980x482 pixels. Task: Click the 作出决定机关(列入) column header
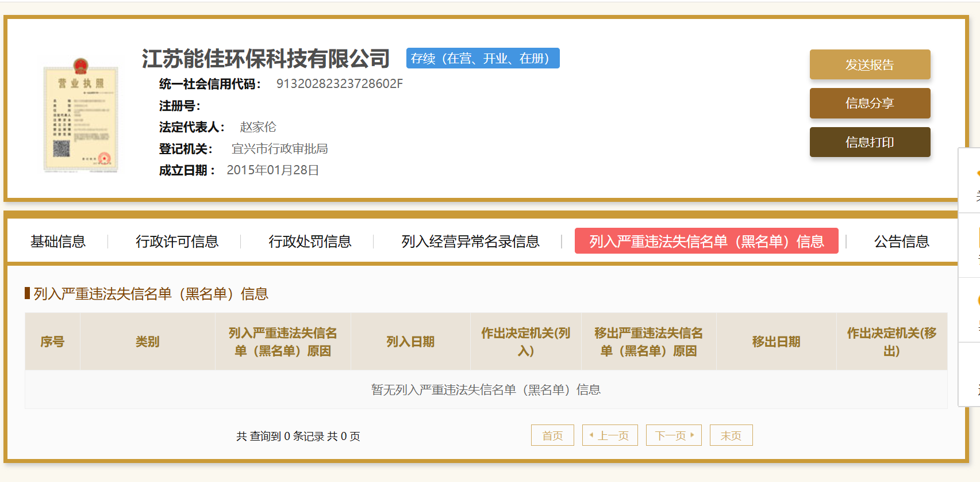coord(526,342)
